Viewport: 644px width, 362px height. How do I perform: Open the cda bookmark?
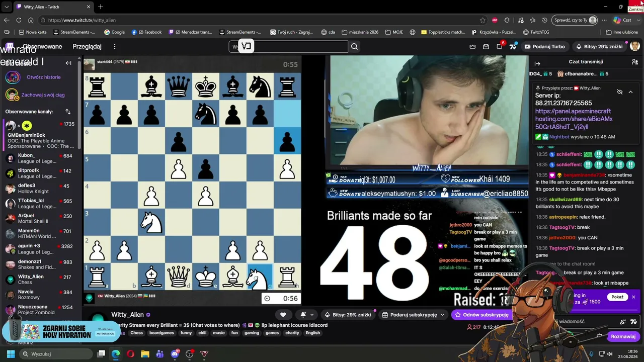328,32
